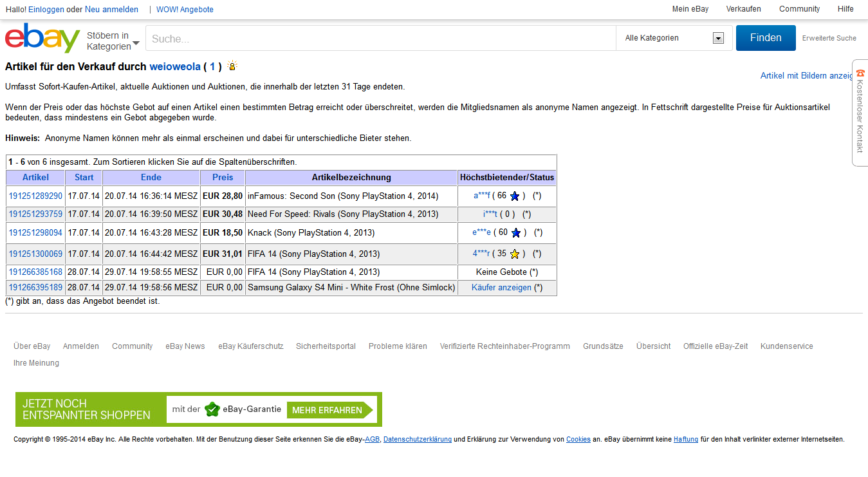Click price EUR 28,80

223,196
